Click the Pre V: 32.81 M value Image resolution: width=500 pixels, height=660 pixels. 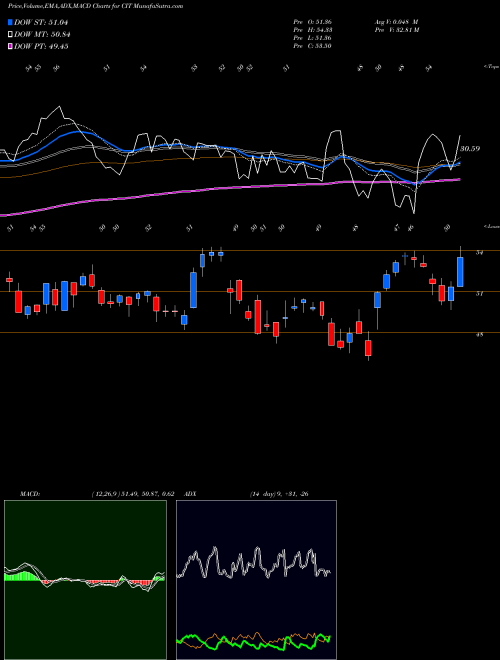tap(396, 30)
